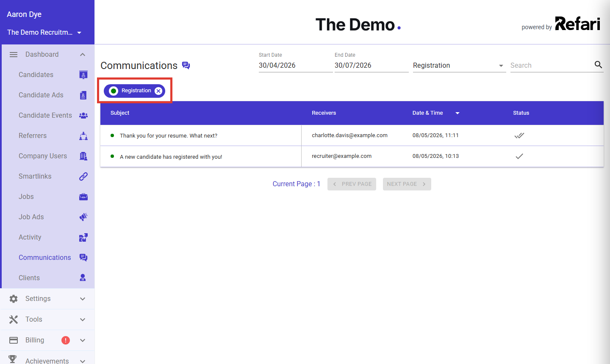The height and width of the screenshot is (364, 610).
Task: Open the Candidate Ads menu item
Action: click(x=41, y=95)
